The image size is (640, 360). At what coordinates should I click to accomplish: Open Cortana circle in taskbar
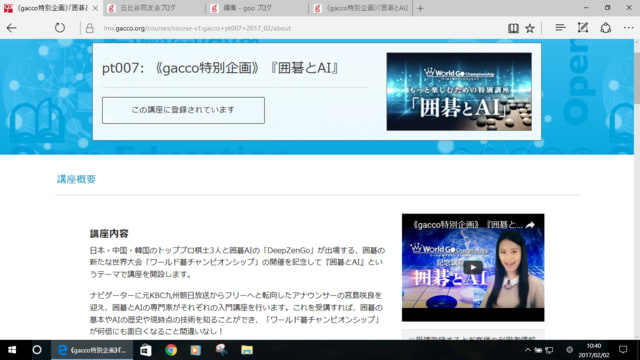37,350
